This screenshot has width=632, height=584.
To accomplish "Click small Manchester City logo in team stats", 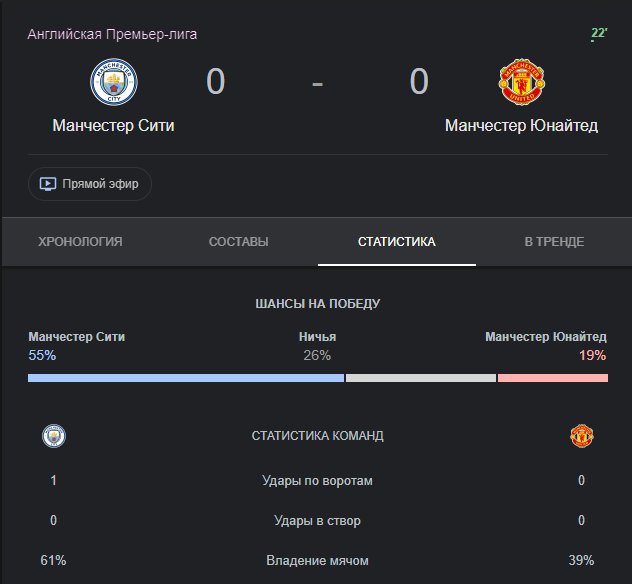I will [x=54, y=436].
